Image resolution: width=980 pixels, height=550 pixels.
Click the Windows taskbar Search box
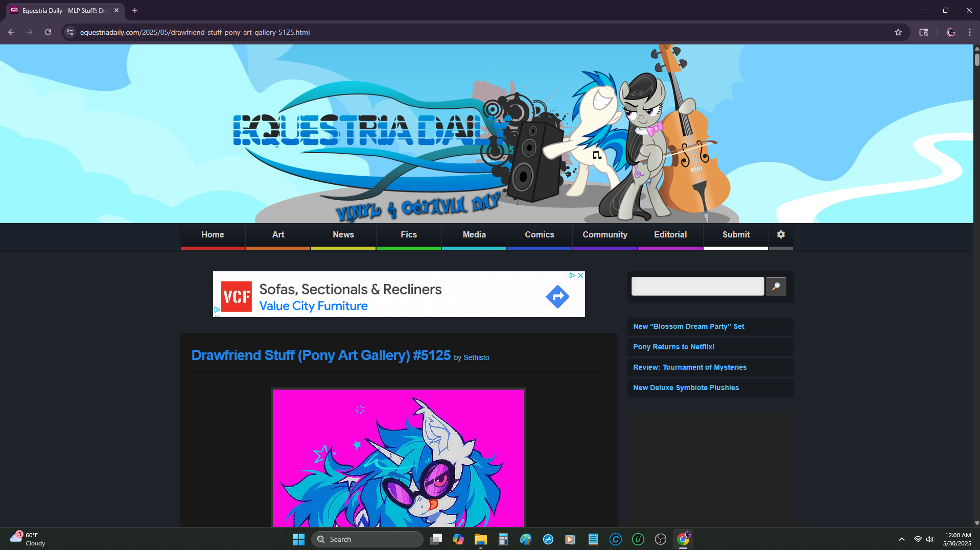(367, 539)
